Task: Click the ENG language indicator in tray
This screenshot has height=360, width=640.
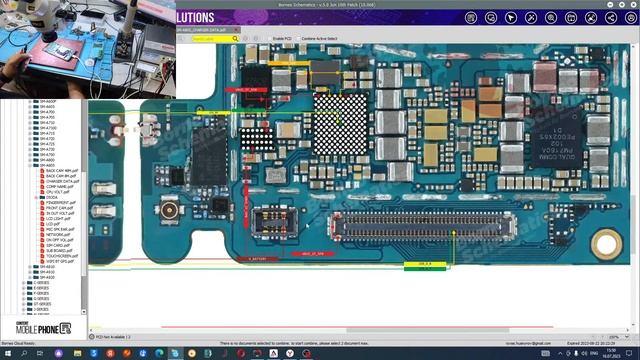Action: pos(594,353)
